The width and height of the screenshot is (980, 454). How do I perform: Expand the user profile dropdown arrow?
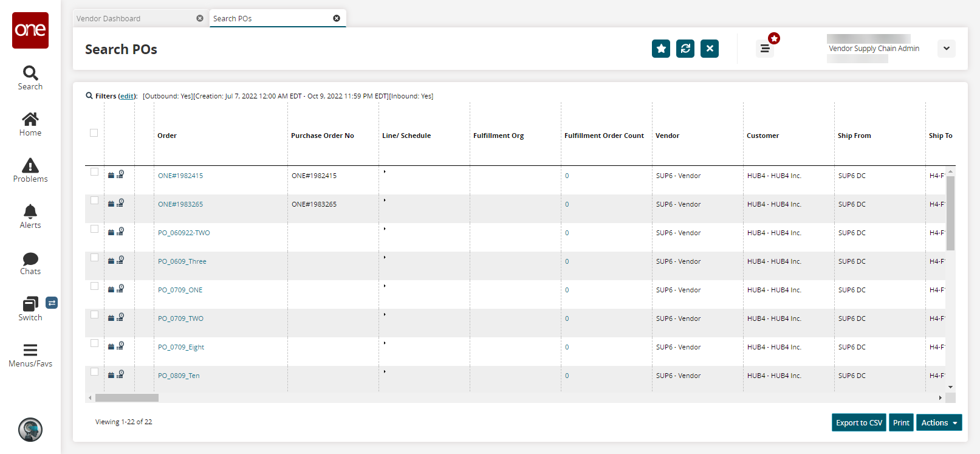[946, 49]
